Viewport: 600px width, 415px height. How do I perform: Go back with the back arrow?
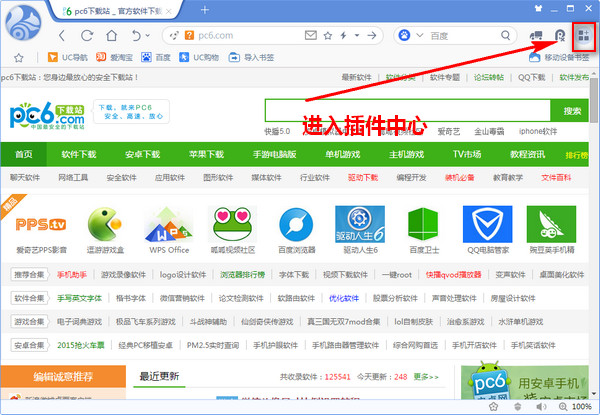pos(62,36)
